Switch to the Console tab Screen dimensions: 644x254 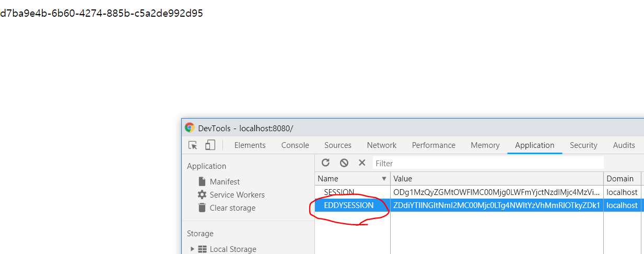pos(295,145)
